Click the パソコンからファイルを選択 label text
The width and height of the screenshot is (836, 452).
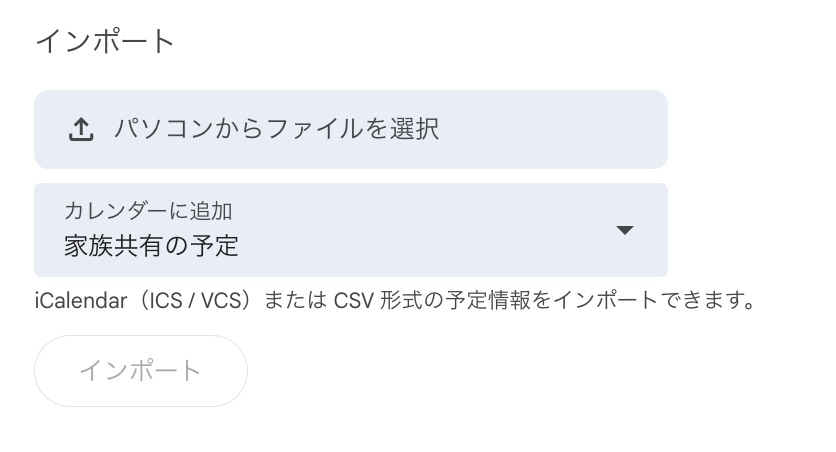point(276,129)
